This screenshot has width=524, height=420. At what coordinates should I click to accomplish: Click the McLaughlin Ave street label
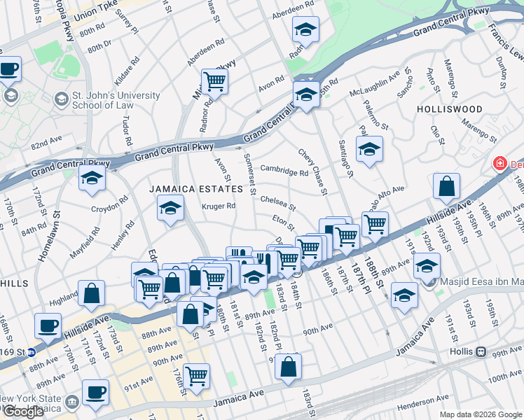tap(374, 83)
